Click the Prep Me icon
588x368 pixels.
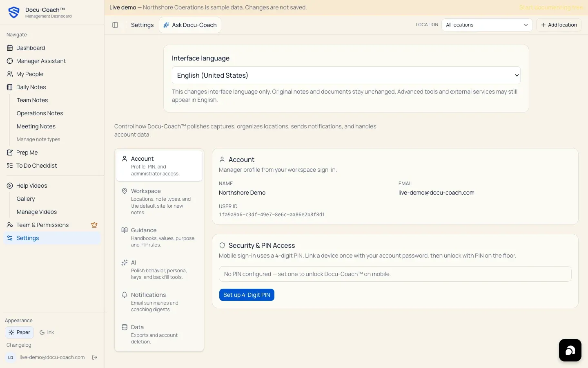[10, 153]
